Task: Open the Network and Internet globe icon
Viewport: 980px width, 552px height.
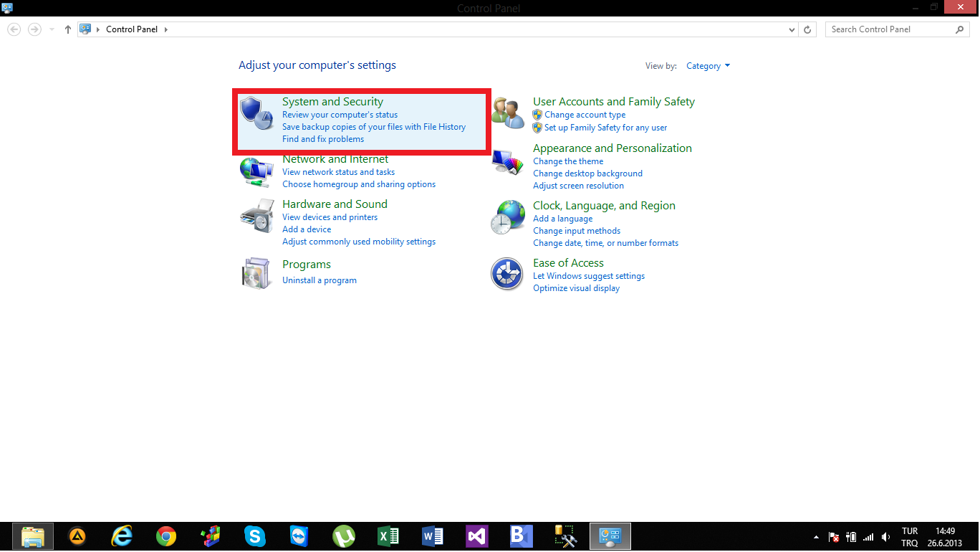Action: [x=256, y=172]
